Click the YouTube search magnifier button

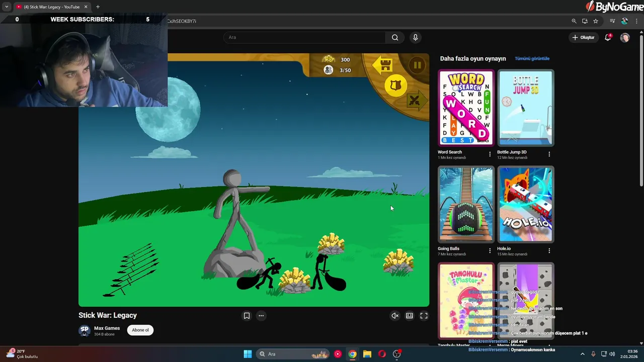395,37
